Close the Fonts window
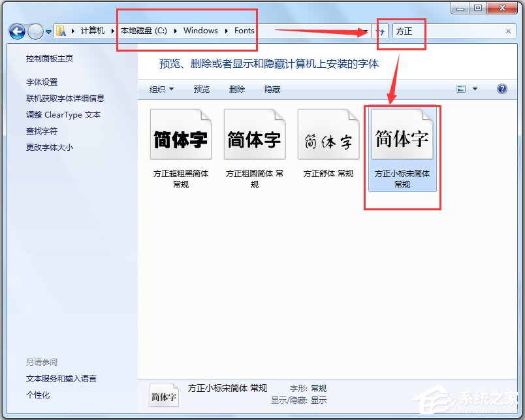 pyautogui.click(x=502, y=8)
